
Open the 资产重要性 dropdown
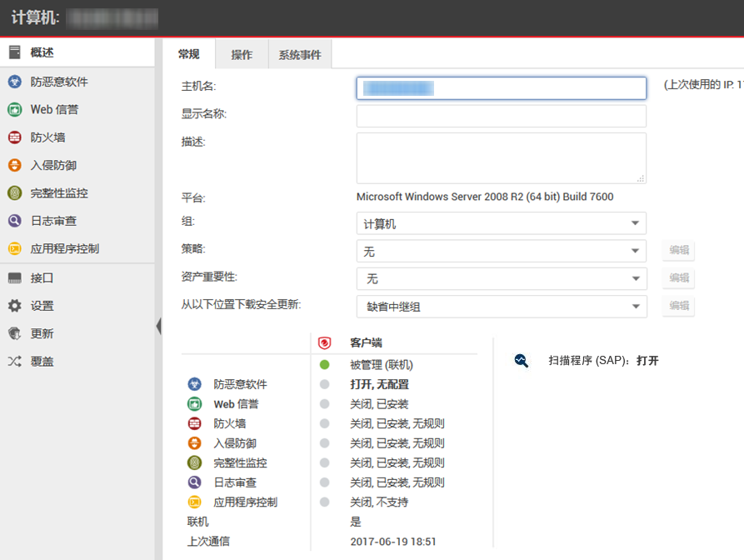[x=501, y=278]
